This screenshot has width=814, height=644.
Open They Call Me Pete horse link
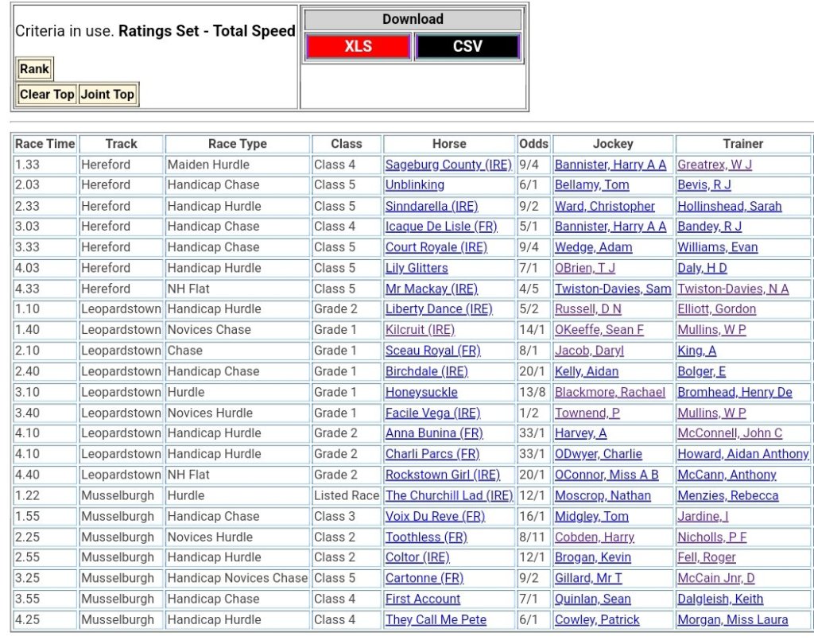(x=436, y=619)
